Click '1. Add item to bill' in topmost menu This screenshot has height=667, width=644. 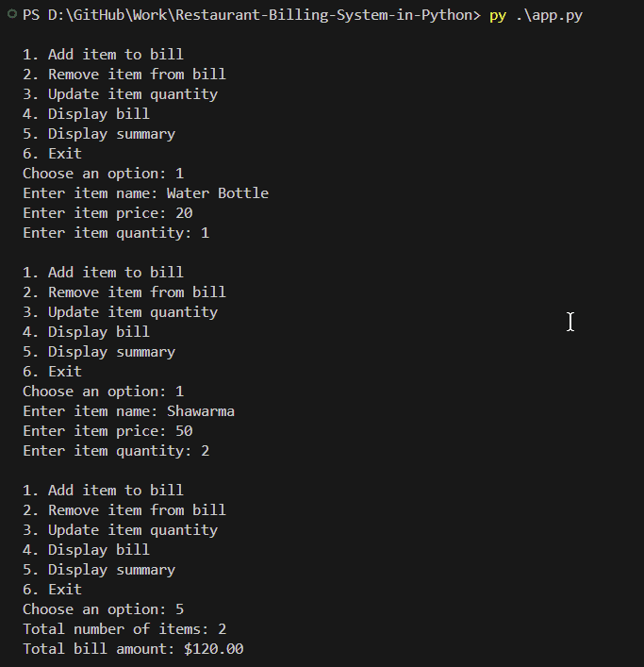point(103,55)
